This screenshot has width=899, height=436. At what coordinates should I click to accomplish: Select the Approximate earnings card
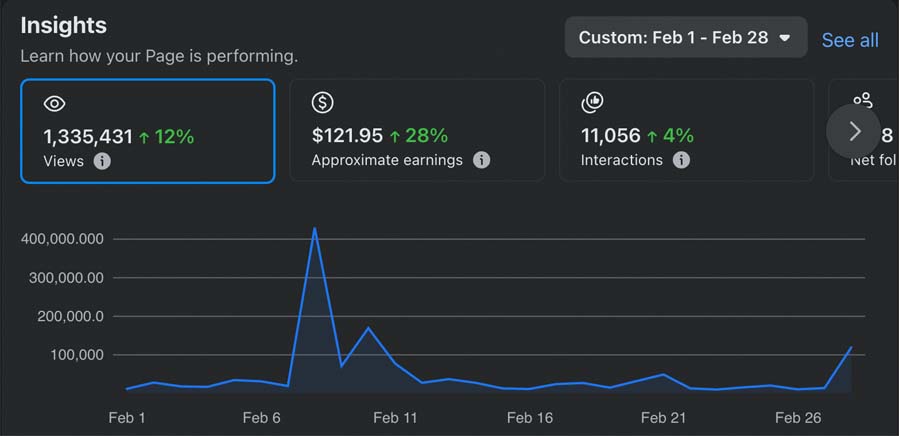pyautogui.click(x=417, y=131)
